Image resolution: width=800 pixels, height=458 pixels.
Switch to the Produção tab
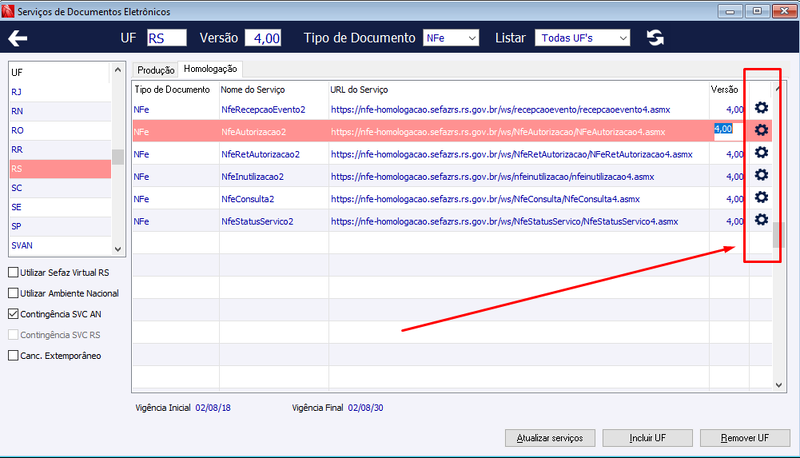pos(156,70)
